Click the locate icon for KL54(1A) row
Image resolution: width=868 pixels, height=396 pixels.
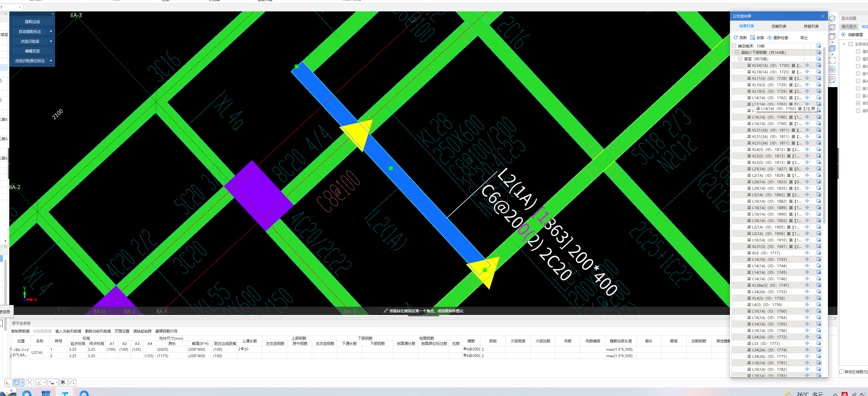807,65
